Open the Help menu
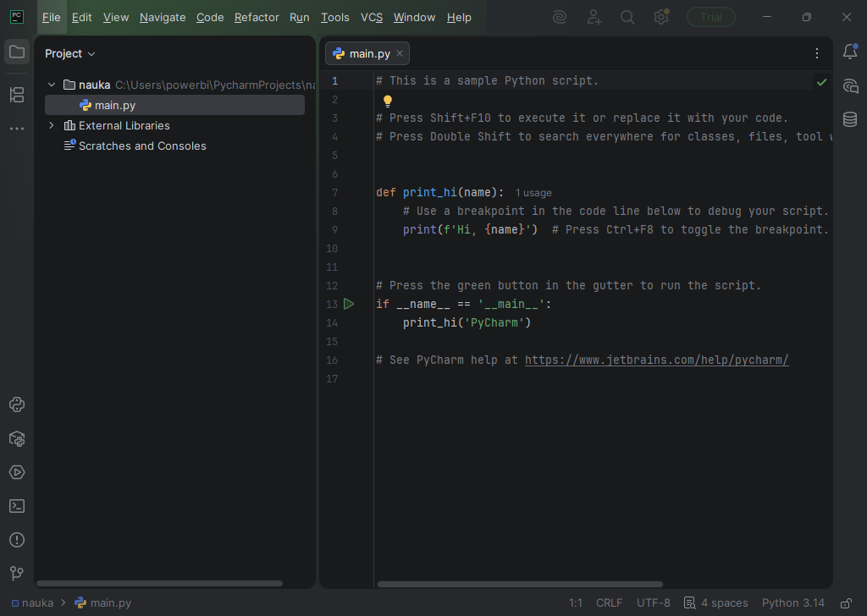Viewport: 867px width, 616px height. click(459, 17)
